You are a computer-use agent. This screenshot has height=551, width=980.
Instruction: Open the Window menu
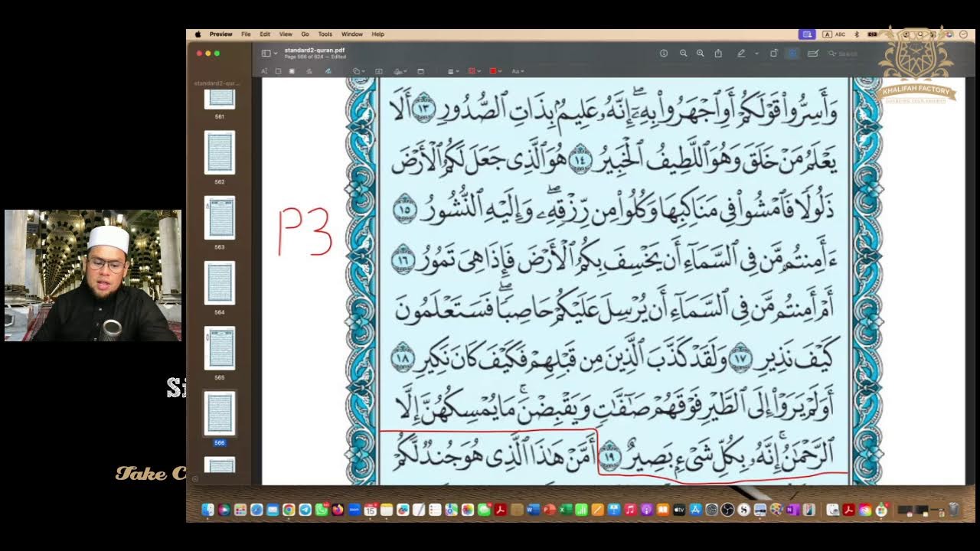tap(352, 34)
